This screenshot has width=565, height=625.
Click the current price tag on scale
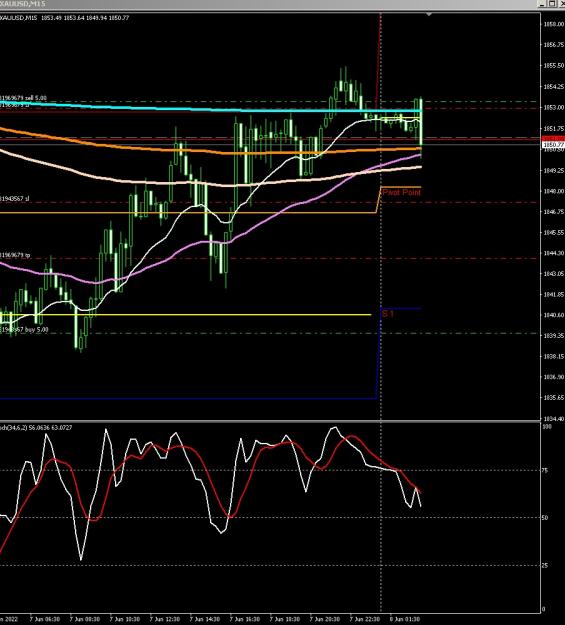[x=553, y=144]
